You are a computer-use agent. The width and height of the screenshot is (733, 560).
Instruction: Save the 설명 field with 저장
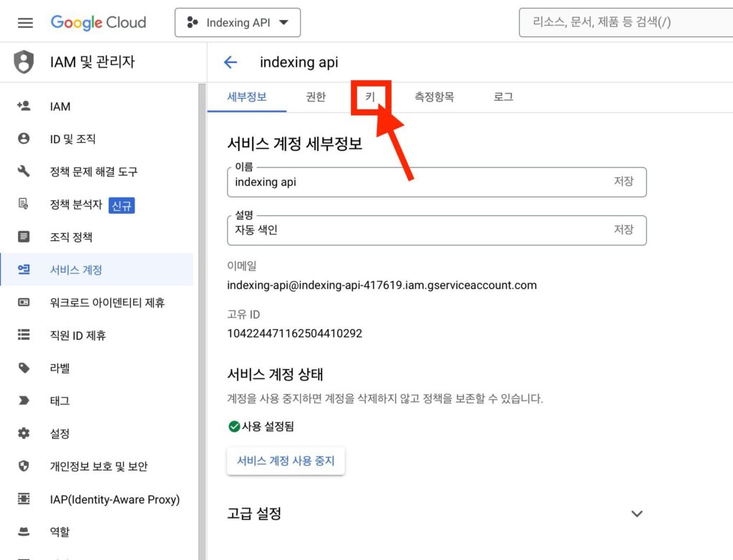623,230
